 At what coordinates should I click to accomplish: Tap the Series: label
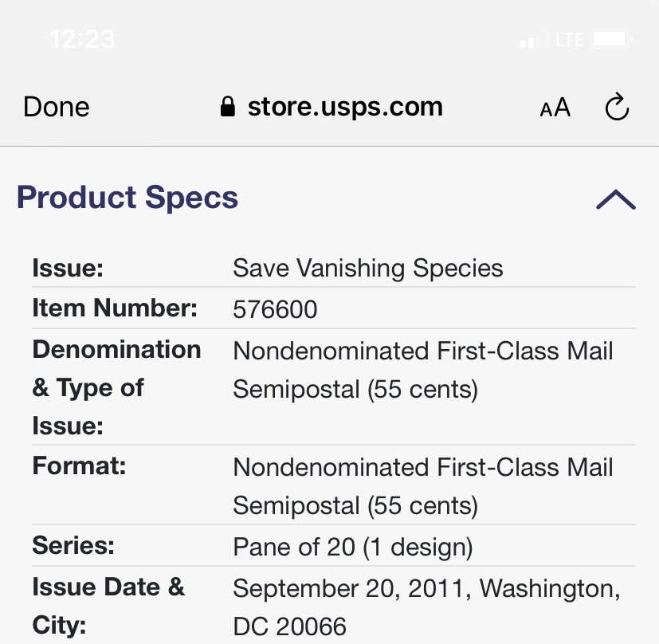coord(73,546)
